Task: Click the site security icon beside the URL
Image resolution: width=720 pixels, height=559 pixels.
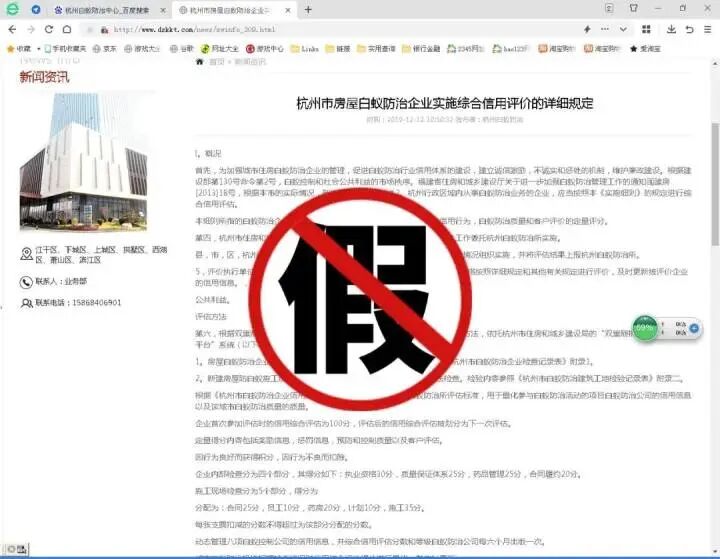Action: click(x=105, y=30)
